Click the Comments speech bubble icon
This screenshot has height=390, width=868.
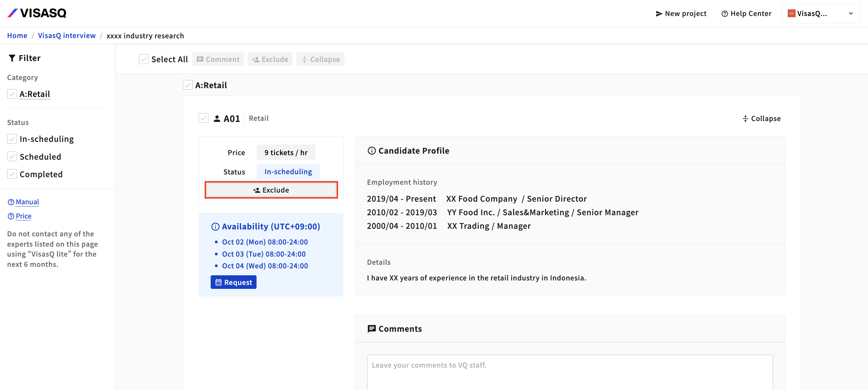(372, 328)
